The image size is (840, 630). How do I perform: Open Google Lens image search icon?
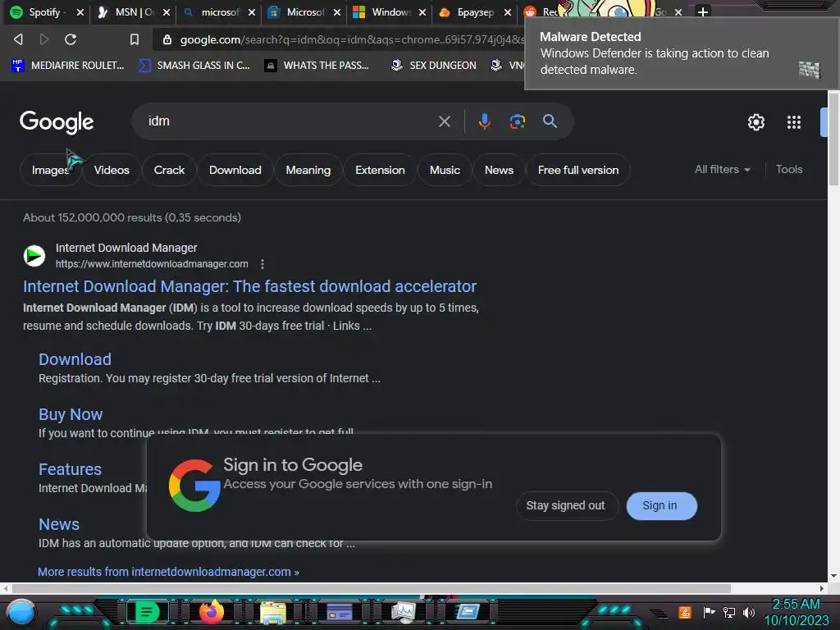pyautogui.click(x=517, y=121)
